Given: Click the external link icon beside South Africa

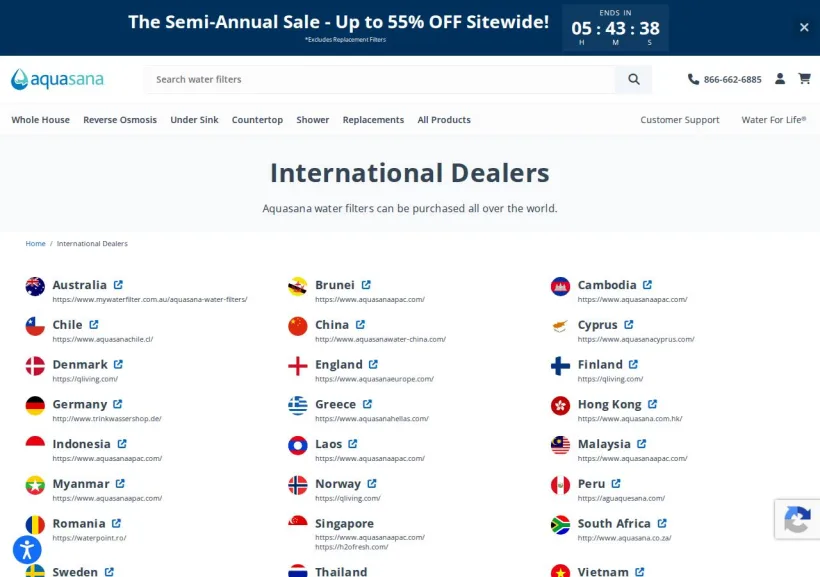Looking at the screenshot, I should tap(662, 523).
